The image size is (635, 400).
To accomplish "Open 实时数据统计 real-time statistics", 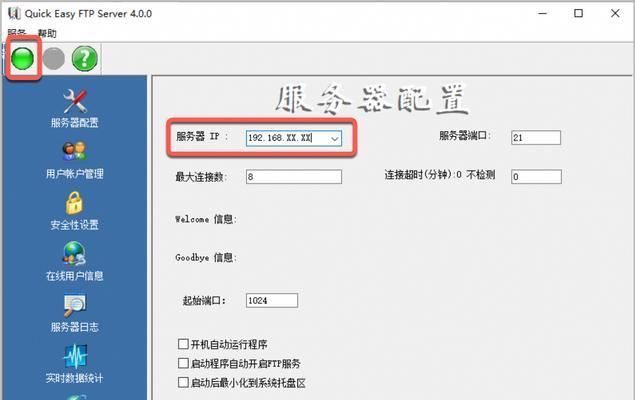I will tap(75, 364).
